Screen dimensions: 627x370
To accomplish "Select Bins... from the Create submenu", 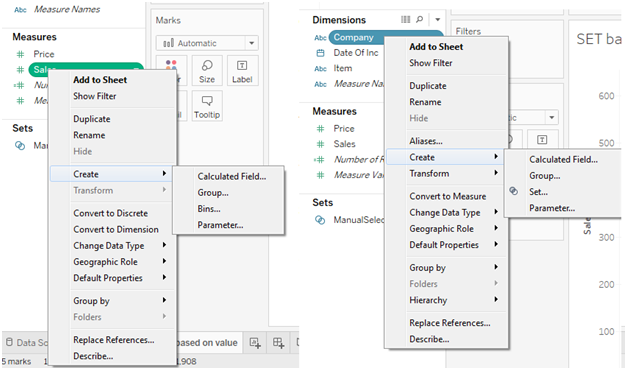I will pyautogui.click(x=209, y=209).
